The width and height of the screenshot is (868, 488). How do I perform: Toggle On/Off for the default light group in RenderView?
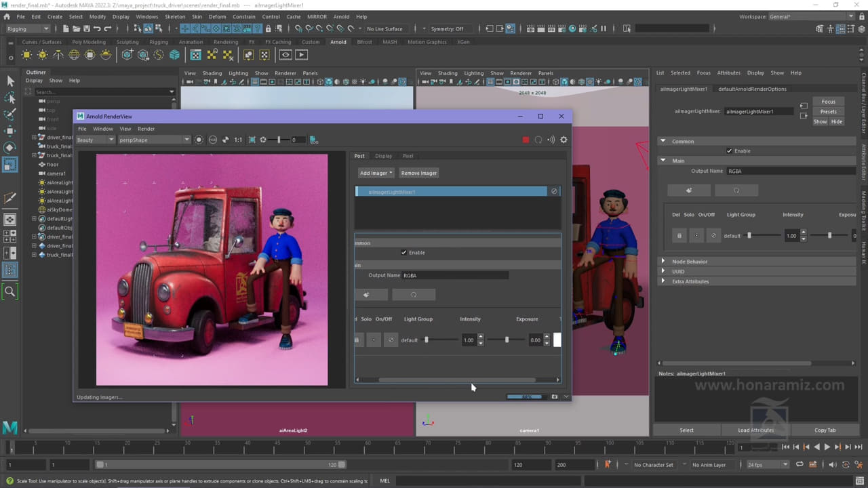pyautogui.click(x=391, y=340)
